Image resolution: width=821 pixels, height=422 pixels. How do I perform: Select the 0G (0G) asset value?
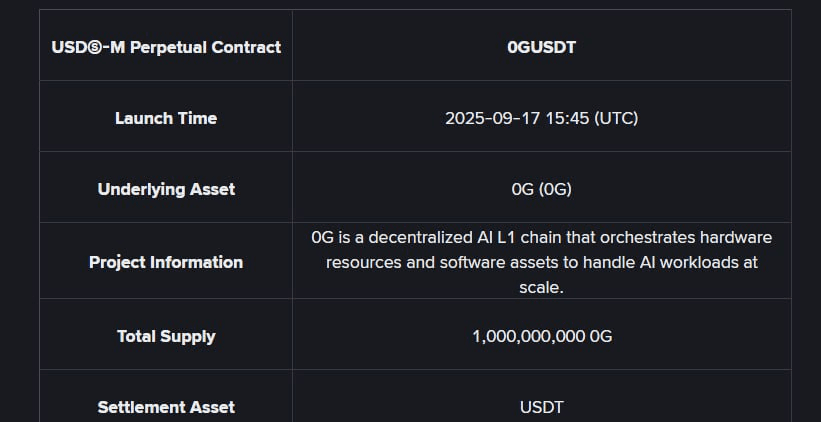[541, 189]
